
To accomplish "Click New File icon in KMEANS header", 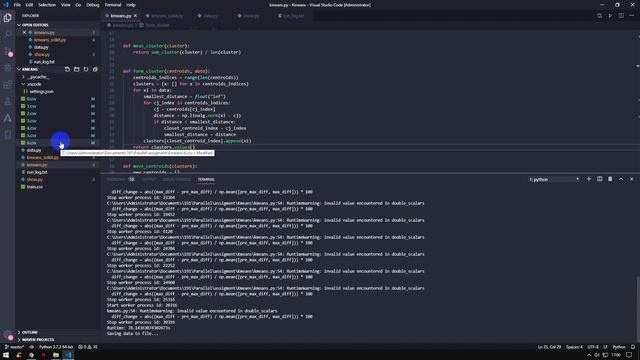I will tap(67, 69).
